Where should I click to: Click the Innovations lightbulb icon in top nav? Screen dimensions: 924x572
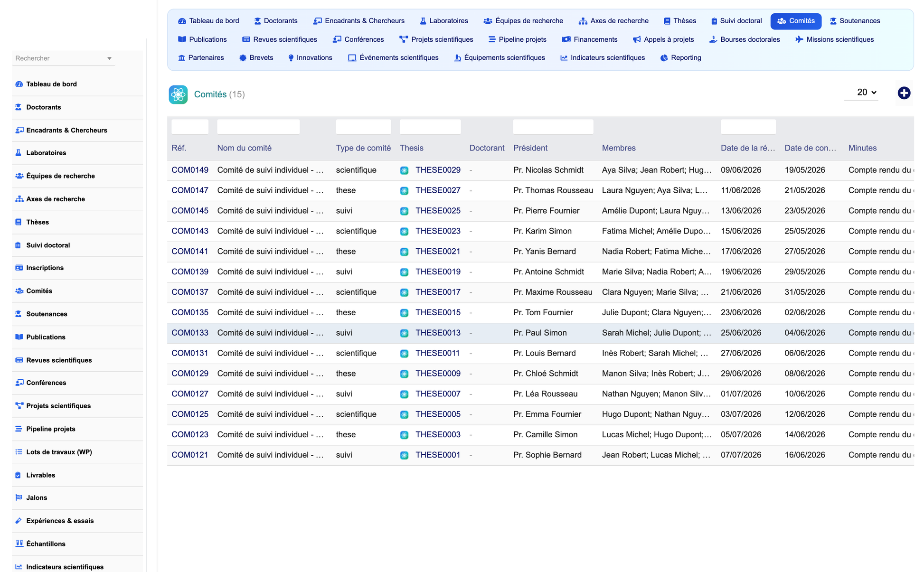291,58
